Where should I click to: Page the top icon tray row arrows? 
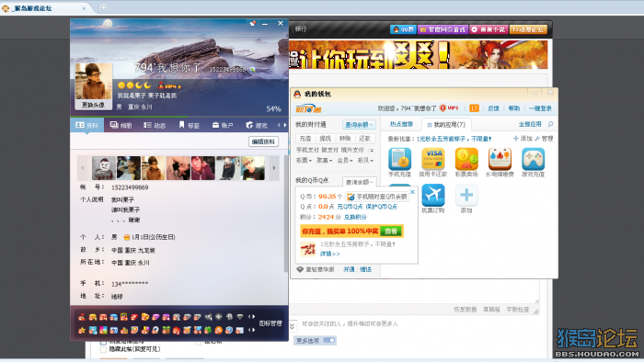[251, 316]
